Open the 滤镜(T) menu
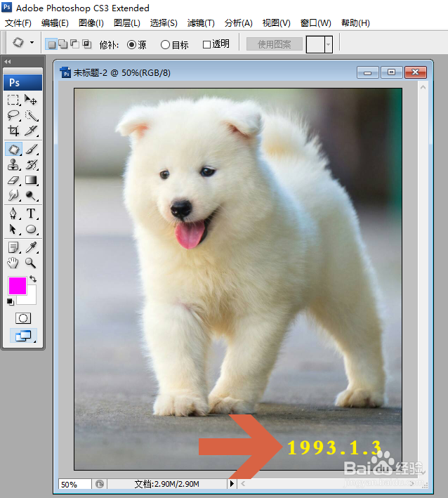 201,23
